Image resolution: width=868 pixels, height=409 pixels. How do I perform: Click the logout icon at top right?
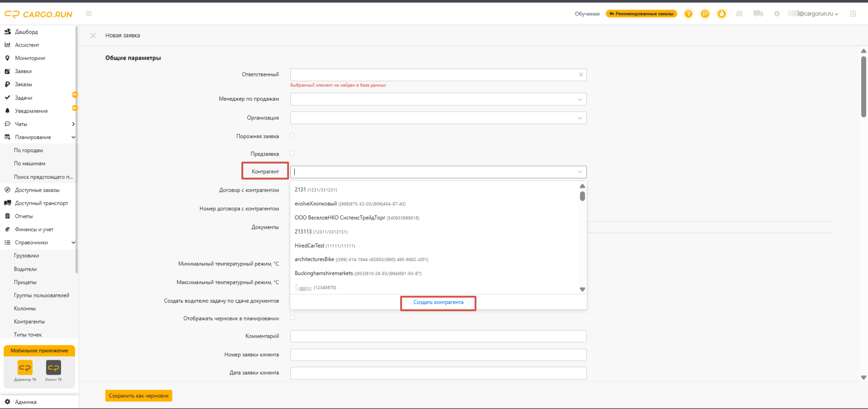[x=853, y=14]
